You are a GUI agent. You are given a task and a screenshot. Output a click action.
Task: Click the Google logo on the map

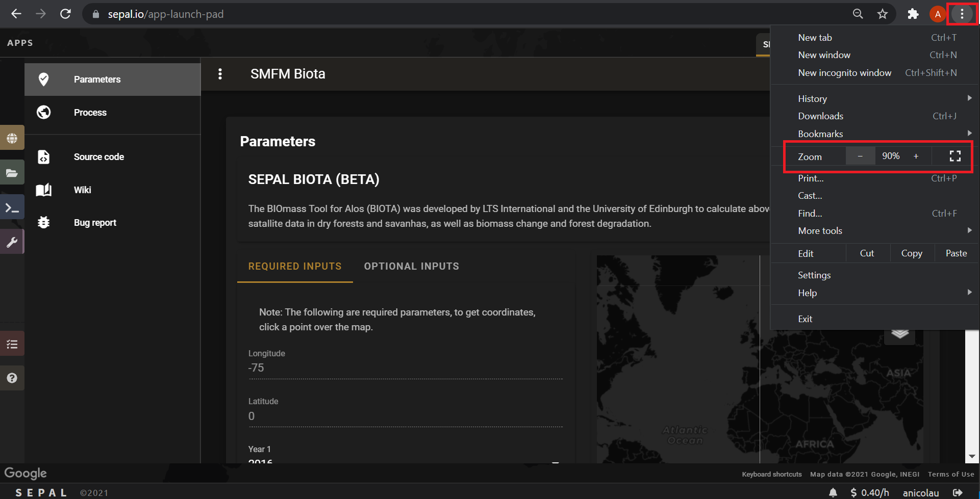[26, 474]
